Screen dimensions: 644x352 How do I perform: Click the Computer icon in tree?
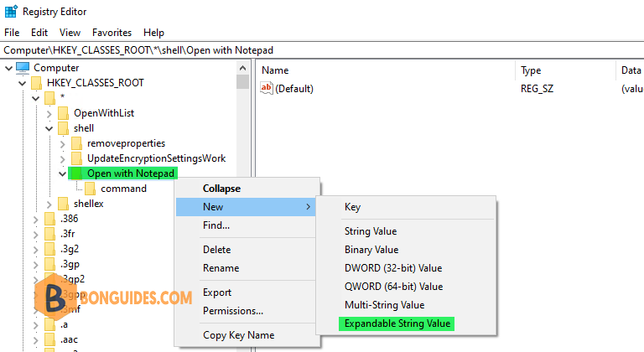pyautogui.click(x=23, y=68)
